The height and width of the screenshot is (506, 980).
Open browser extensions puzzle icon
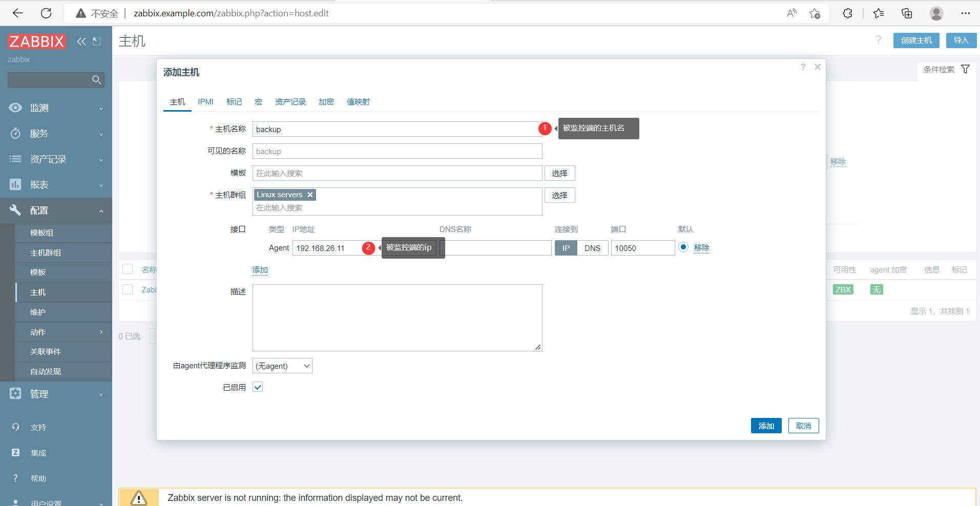[x=847, y=13]
